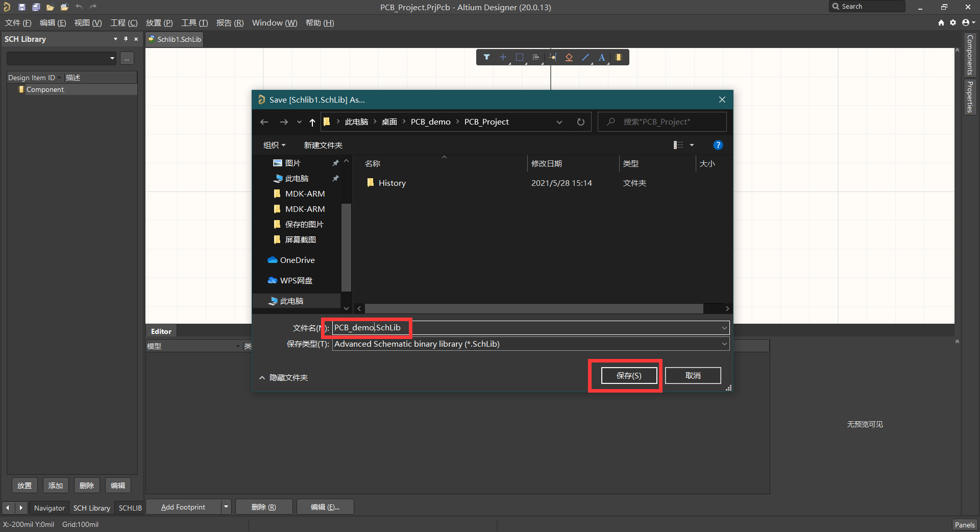Click the Home icon near the search bar
This screenshot has width=980, height=532.
tap(940, 22)
